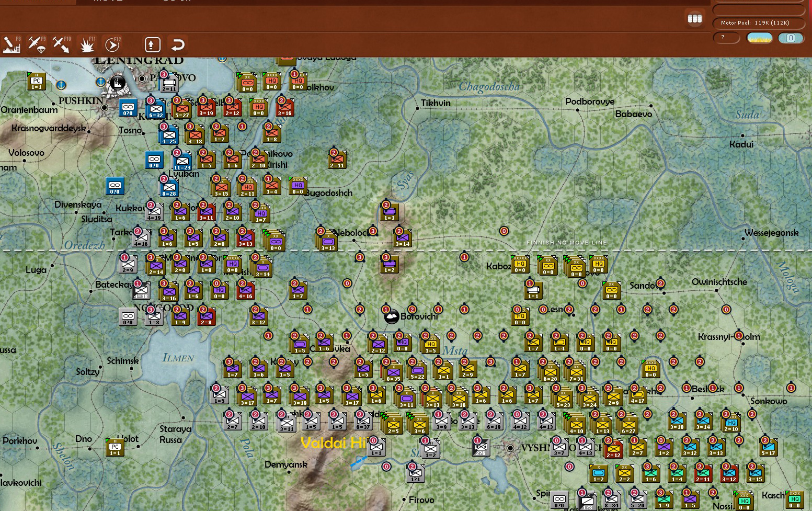
Task: Select the yellow 6=27 unit
Action: coord(628,423)
